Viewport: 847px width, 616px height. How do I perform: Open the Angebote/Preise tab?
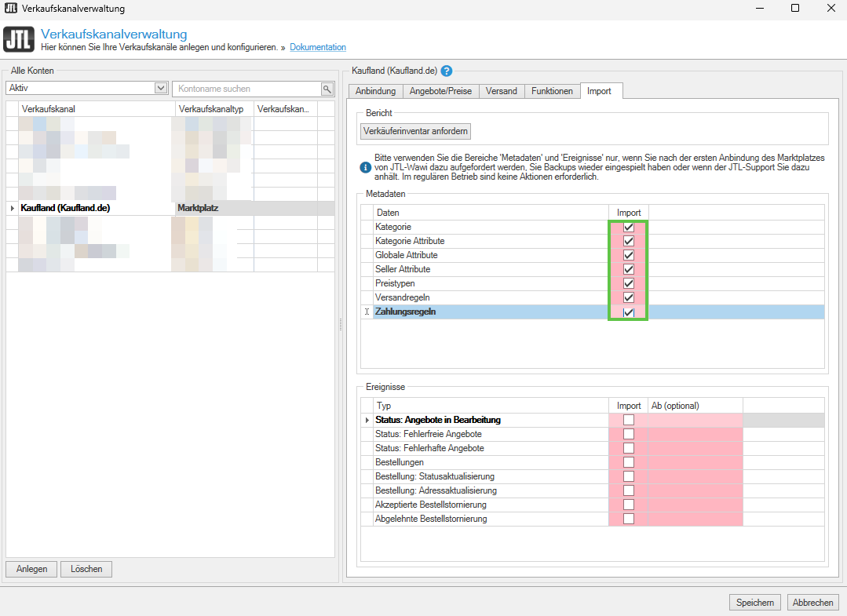(x=440, y=91)
